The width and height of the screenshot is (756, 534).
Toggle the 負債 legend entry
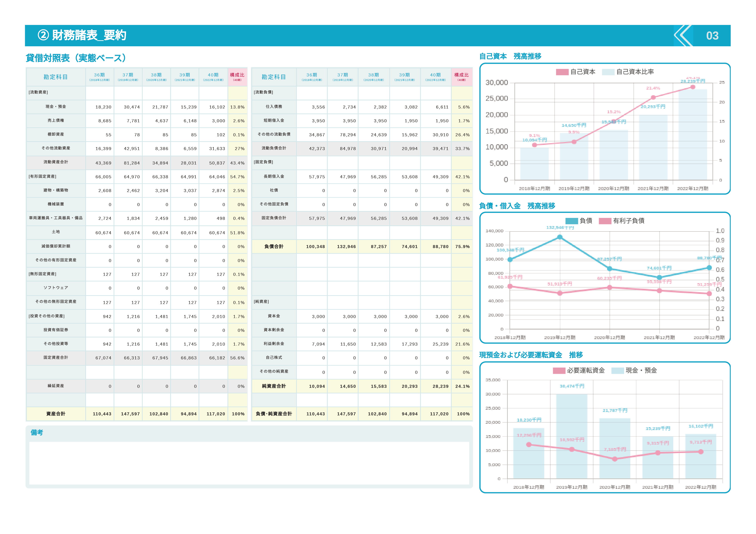586,221
